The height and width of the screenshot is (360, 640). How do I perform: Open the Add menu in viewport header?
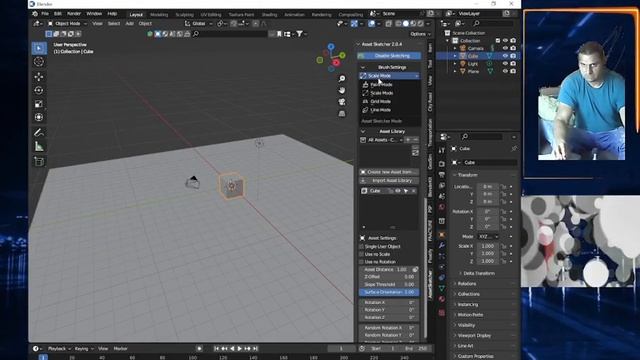[x=129, y=24]
